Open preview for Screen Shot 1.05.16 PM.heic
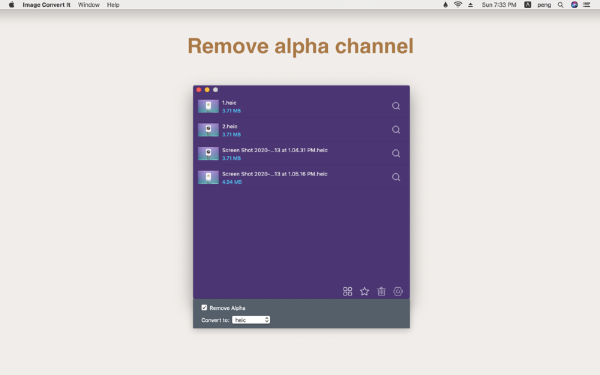 coord(396,177)
